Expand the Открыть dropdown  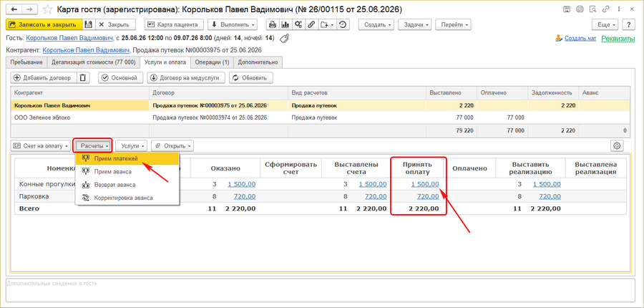[172, 145]
